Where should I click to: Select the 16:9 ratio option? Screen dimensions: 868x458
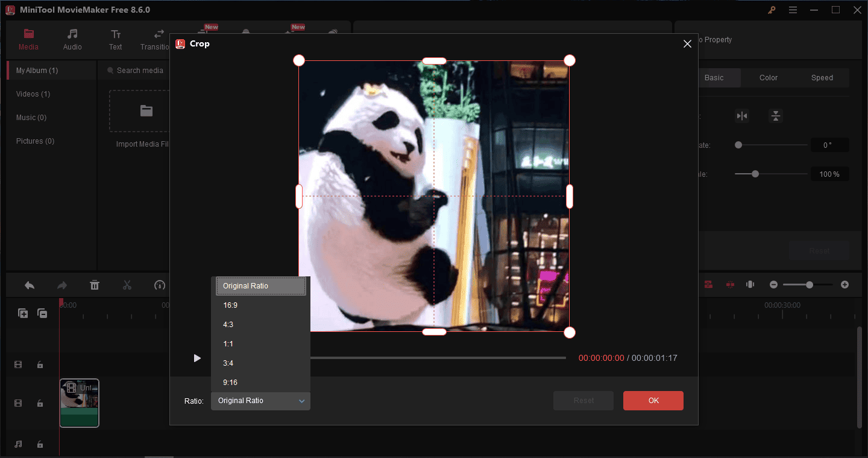click(231, 305)
